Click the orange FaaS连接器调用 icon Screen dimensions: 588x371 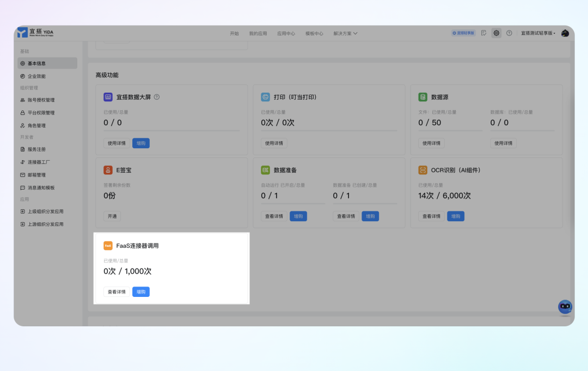point(108,246)
